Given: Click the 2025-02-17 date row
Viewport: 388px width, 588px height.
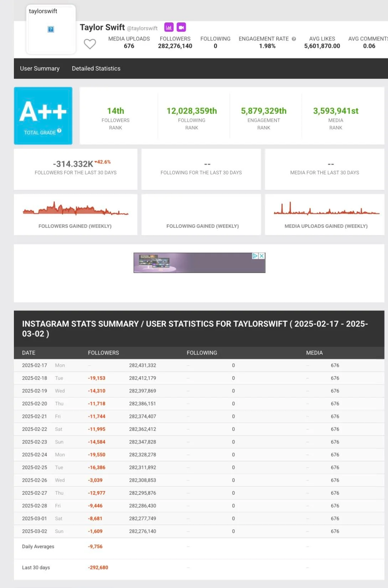Looking at the screenshot, I should (199, 365).
